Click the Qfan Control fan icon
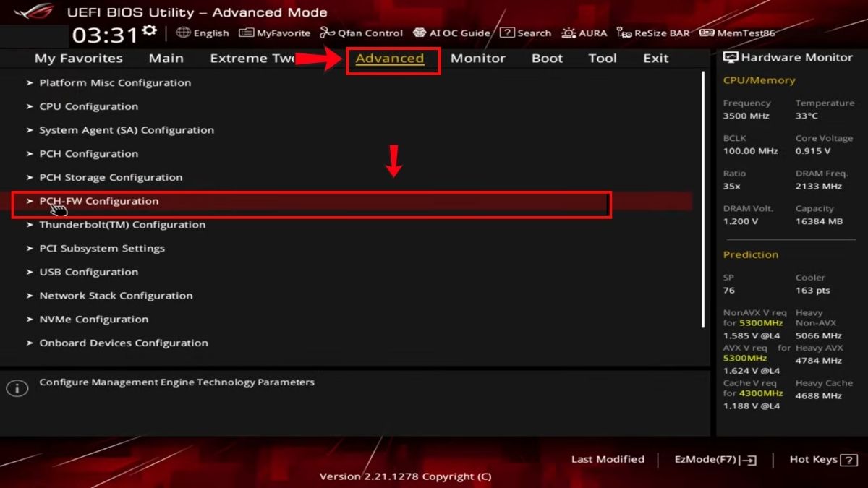This screenshot has height=488, width=868. tap(327, 33)
